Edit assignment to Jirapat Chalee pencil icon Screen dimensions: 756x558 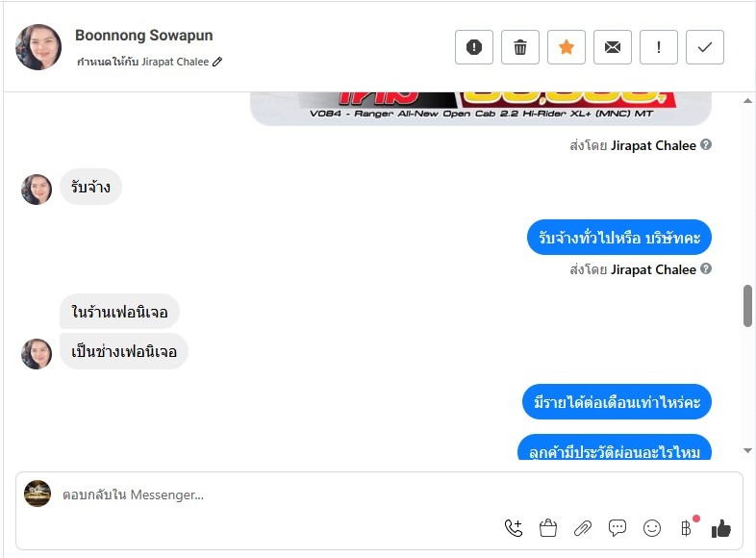[x=217, y=62]
